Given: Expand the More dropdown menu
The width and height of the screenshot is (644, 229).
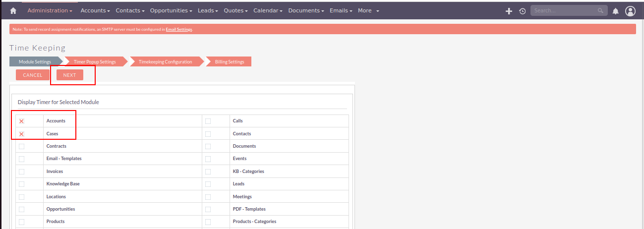Looking at the screenshot, I should coord(368,10).
